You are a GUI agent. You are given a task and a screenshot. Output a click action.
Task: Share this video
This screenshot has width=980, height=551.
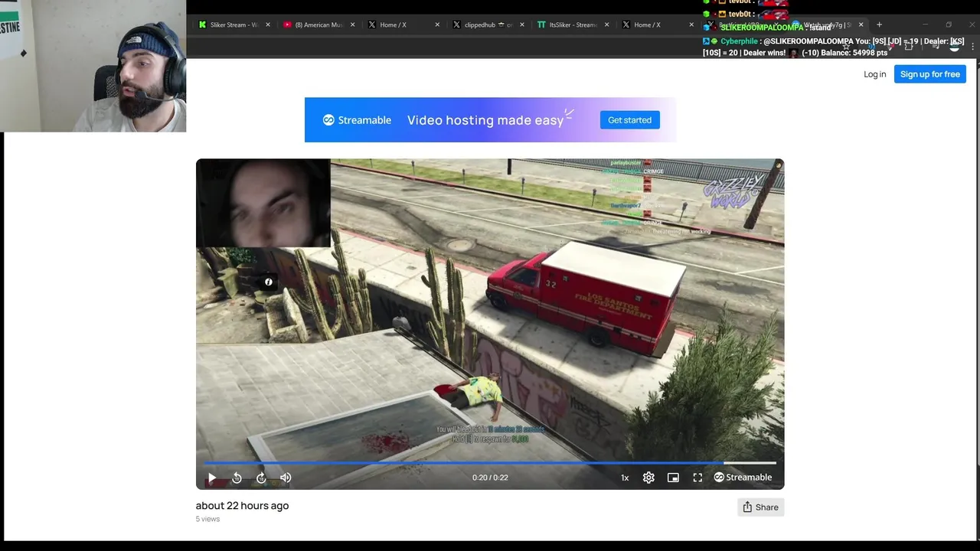pos(760,507)
